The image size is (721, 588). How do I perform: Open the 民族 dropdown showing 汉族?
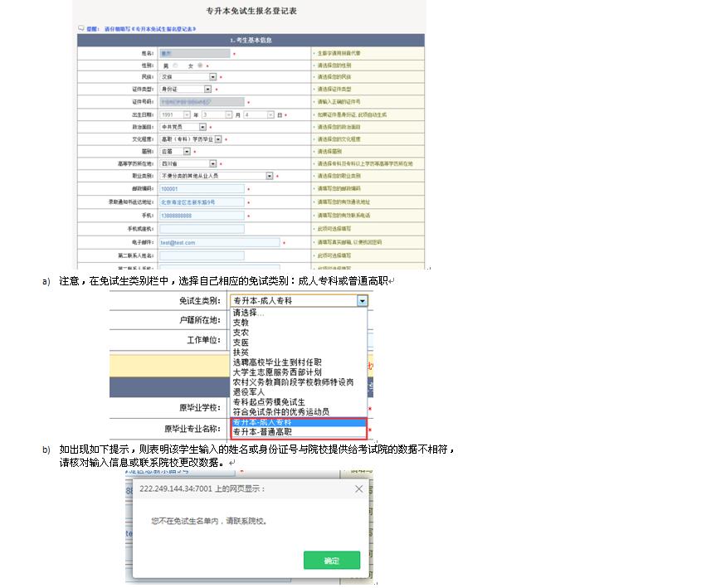pos(212,76)
